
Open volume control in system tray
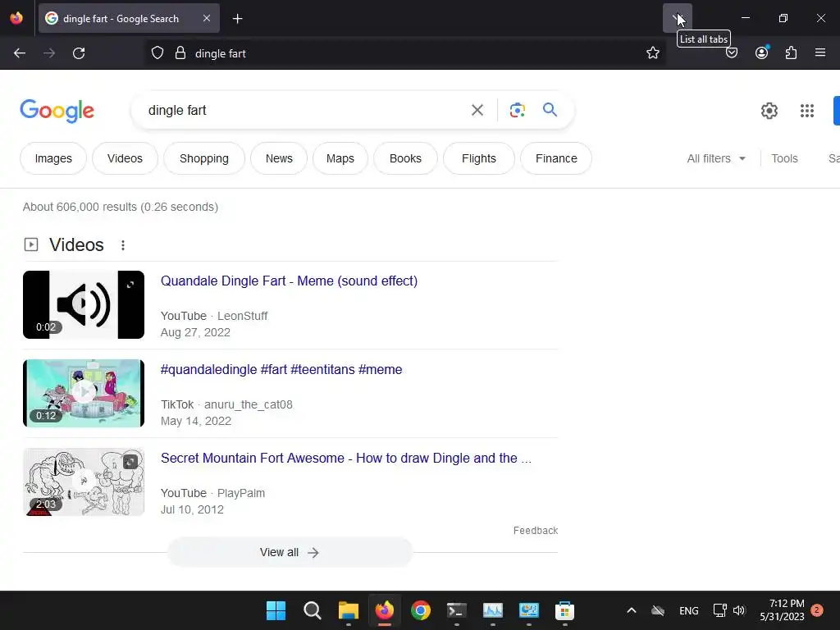(739, 610)
